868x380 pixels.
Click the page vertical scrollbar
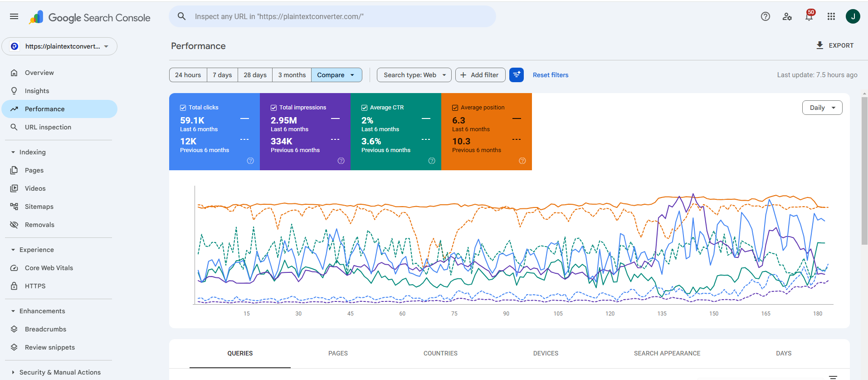click(864, 170)
